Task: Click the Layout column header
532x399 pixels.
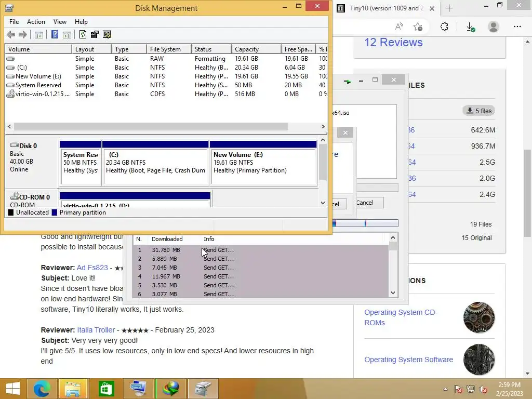Action: (x=91, y=49)
